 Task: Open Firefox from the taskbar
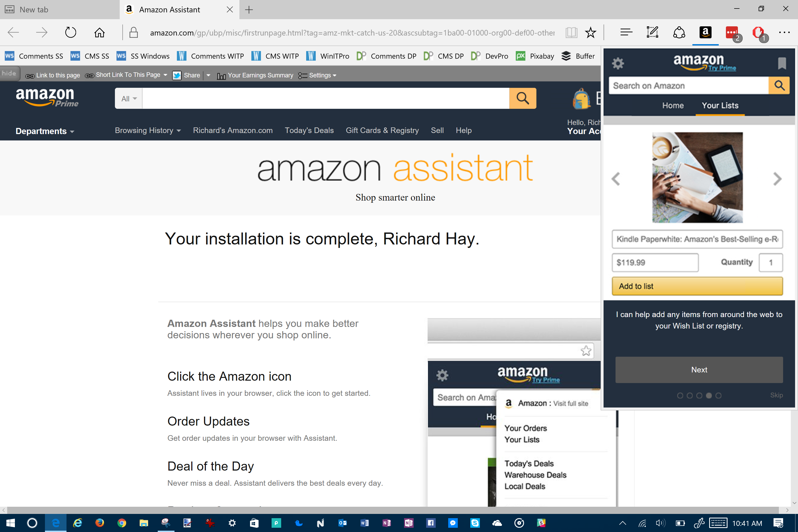point(99,523)
